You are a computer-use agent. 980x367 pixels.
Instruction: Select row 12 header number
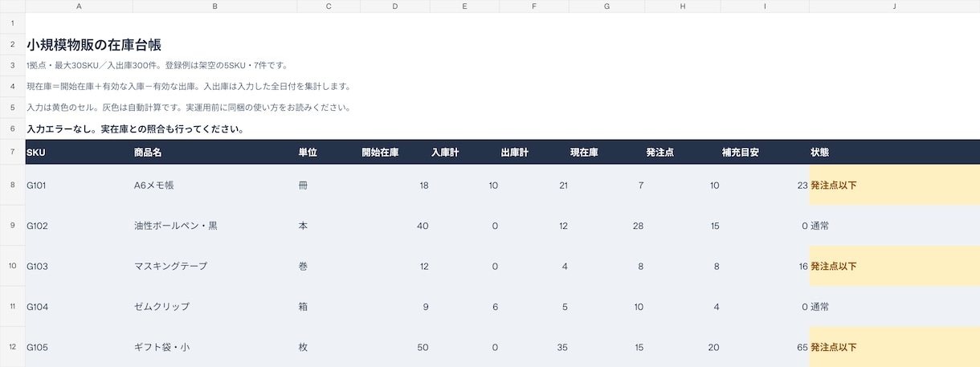(13, 347)
